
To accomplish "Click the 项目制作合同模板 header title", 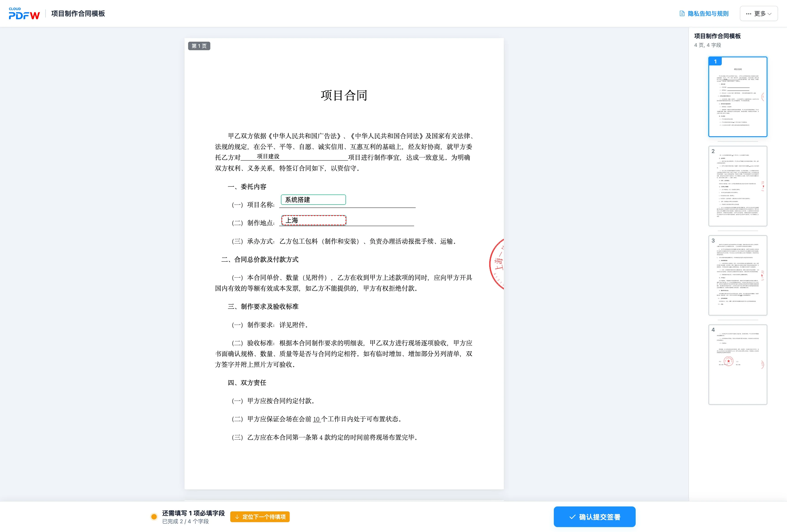I will pos(78,13).
